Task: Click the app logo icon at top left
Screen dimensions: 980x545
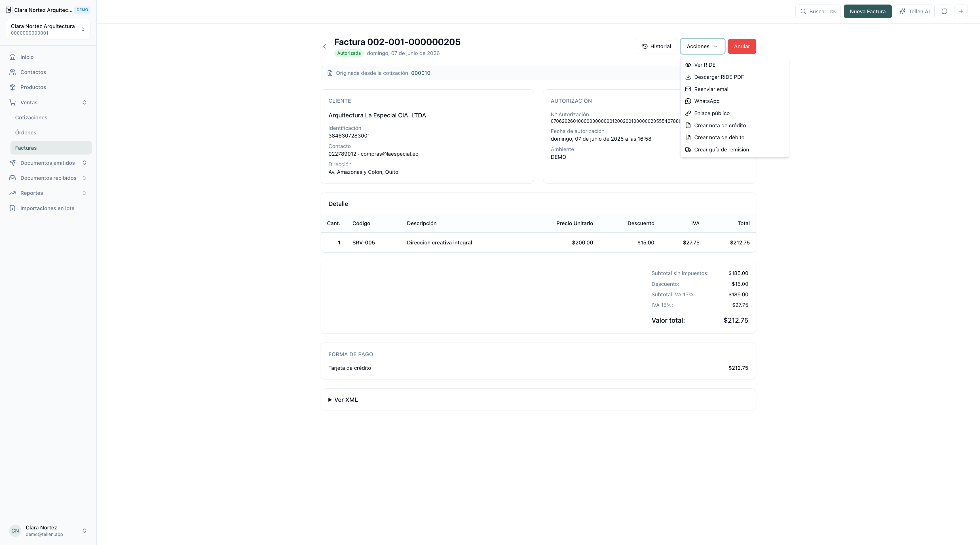Action: tap(9, 10)
